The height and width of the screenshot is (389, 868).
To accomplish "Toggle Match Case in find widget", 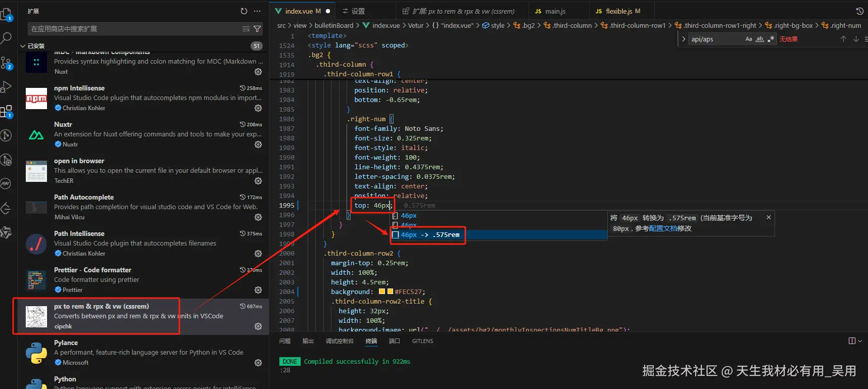I will tap(749, 39).
